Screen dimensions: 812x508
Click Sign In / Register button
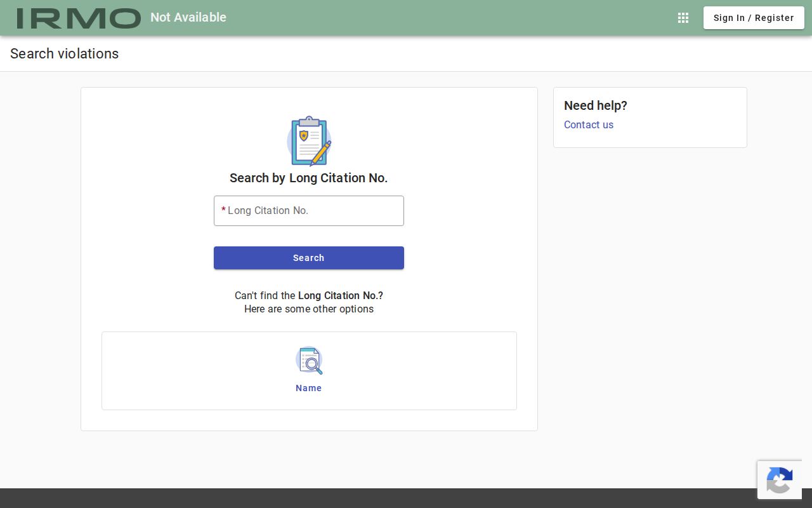tap(754, 18)
